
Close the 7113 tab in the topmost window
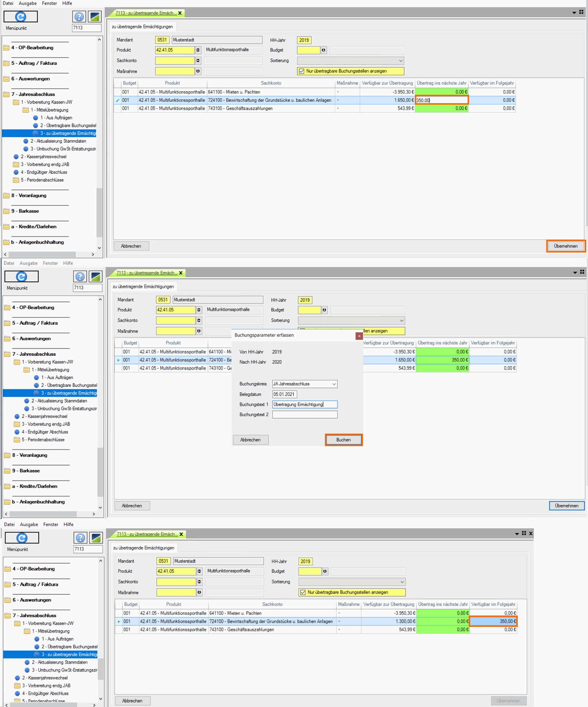point(180,13)
